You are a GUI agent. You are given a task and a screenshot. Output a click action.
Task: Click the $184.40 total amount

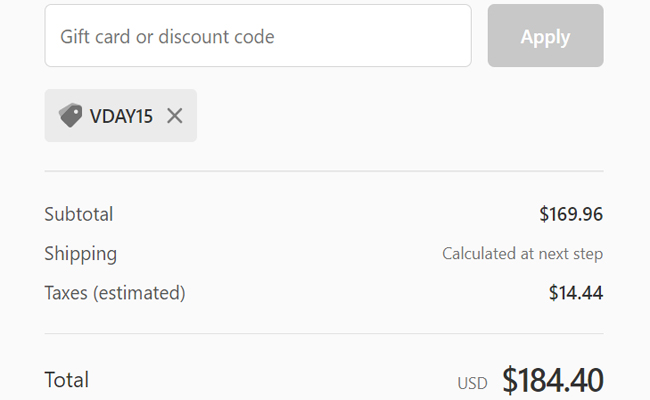tap(553, 380)
